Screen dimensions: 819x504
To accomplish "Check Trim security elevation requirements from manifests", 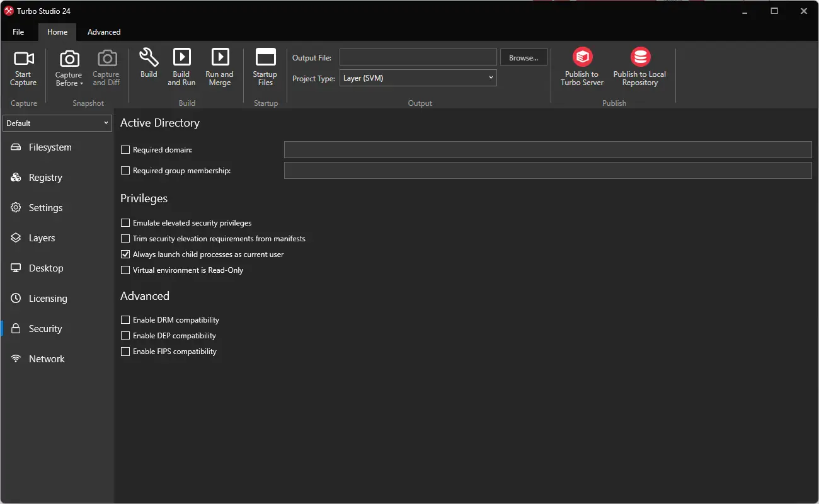I will click(x=125, y=239).
